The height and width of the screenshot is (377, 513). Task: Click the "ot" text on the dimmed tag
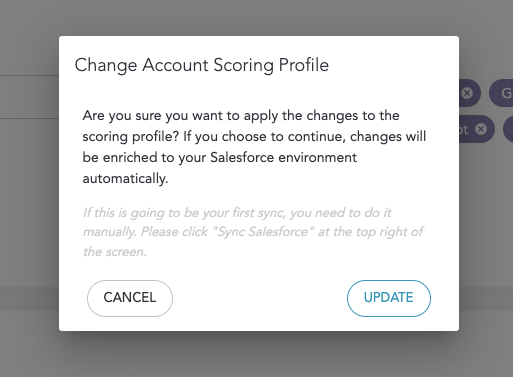click(464, 129)
